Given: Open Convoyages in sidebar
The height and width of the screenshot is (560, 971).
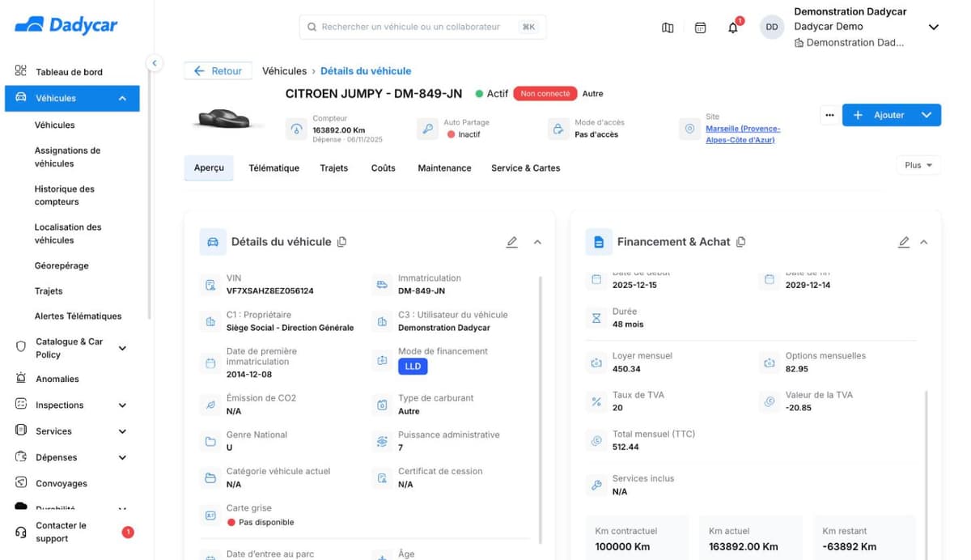Looking at the screenshot, I should pos(61,483).
